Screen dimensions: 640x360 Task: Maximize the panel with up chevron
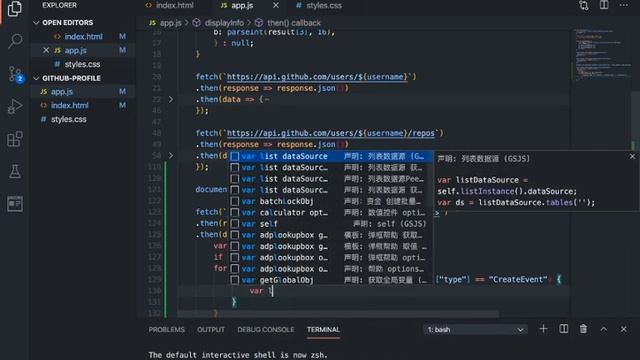click(604, 329)
